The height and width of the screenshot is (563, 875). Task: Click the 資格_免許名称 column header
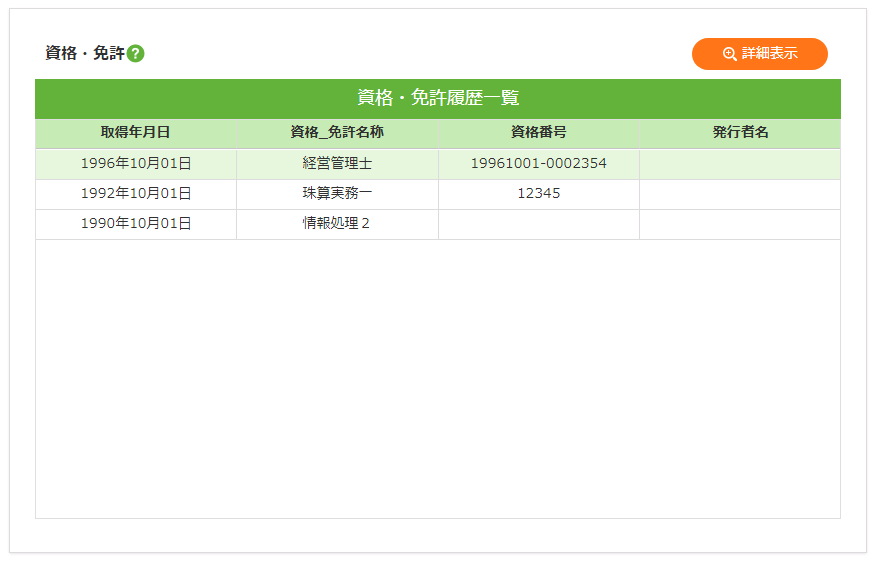pyautogui.click(x=337, y=133)
